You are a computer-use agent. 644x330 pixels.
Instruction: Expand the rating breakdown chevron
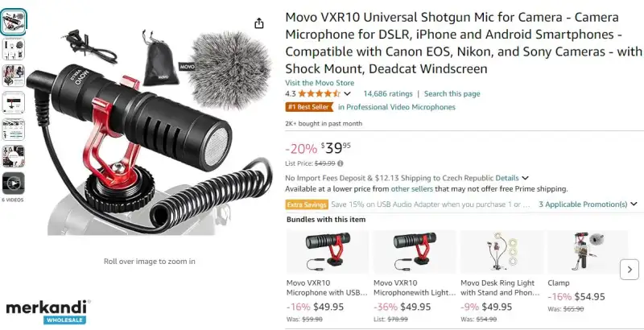click(347, 93)
